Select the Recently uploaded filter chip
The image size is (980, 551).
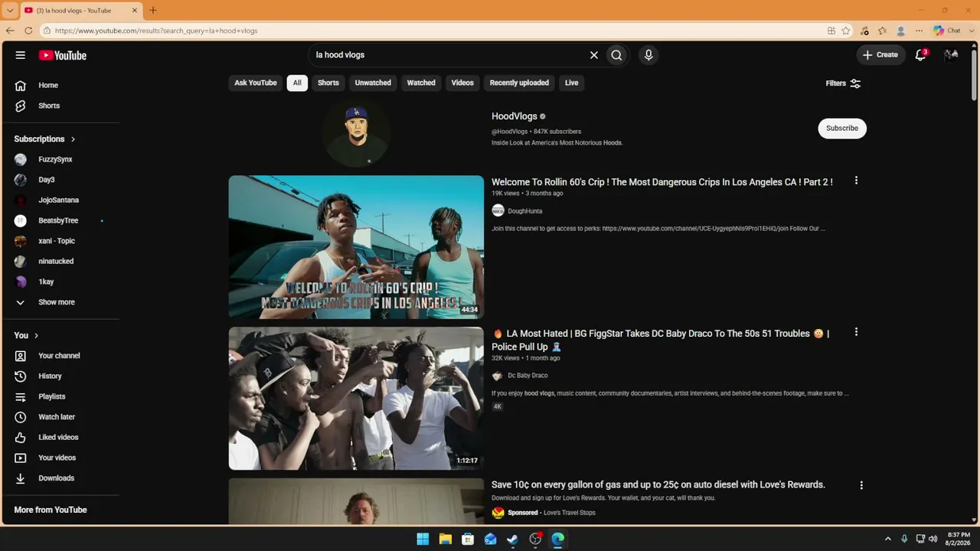[x=519, y=83]
